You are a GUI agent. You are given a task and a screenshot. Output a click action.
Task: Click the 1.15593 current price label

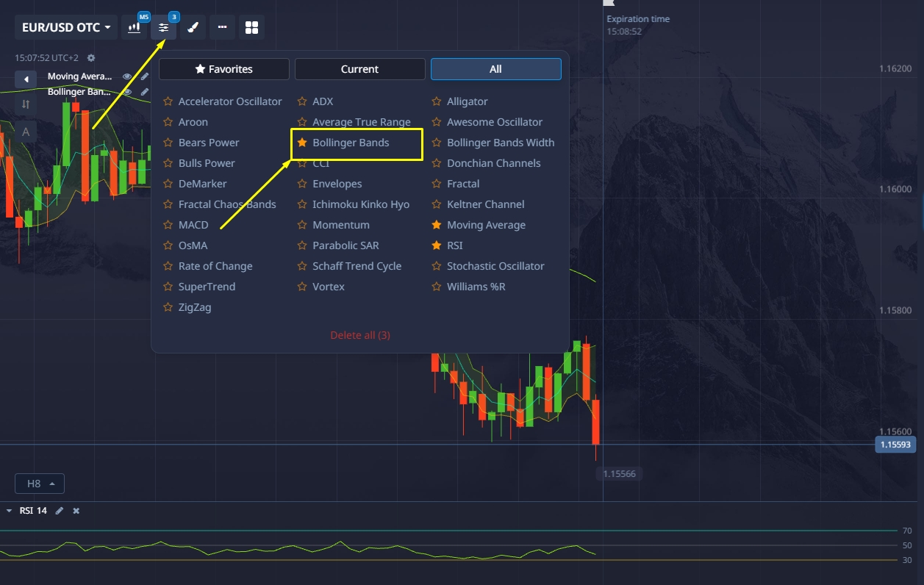click(x=895, y=445)
